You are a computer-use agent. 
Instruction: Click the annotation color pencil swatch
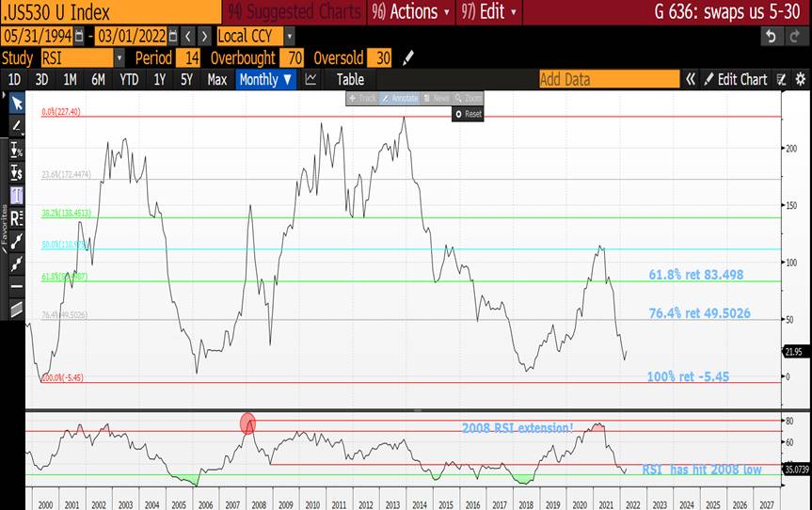pos(407,58)
